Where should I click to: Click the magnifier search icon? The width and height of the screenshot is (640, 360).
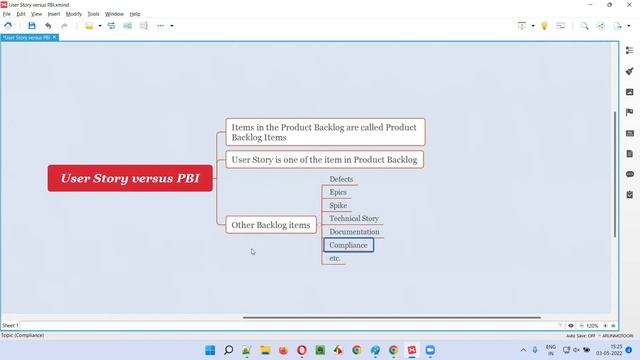584,26
